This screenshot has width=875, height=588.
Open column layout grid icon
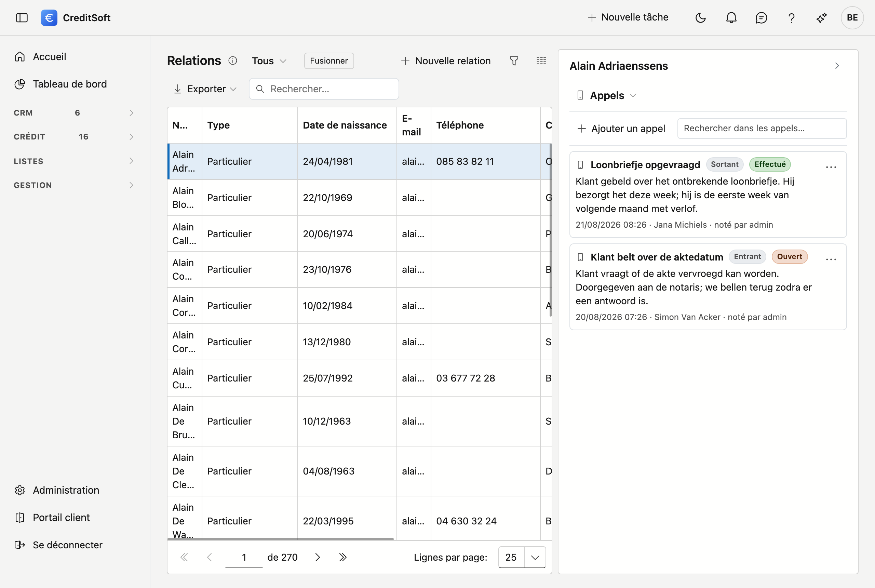tap(541, 61)
